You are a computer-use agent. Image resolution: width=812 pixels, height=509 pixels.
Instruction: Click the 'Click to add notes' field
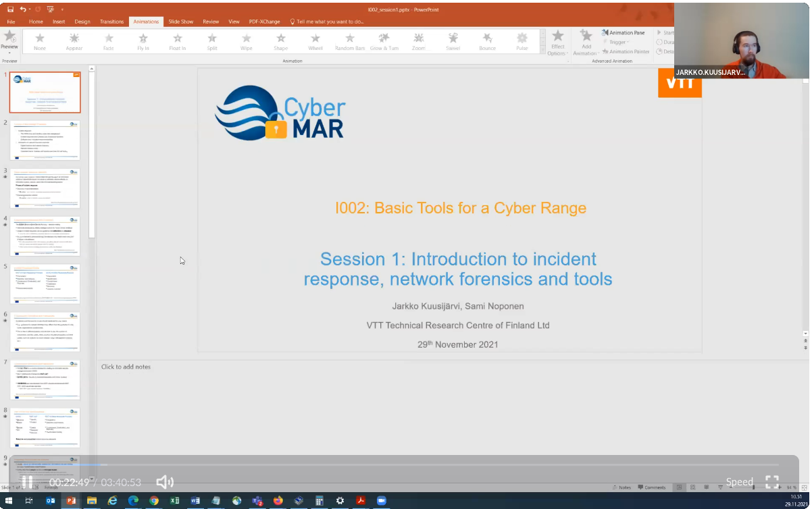[x=126, y=367]
